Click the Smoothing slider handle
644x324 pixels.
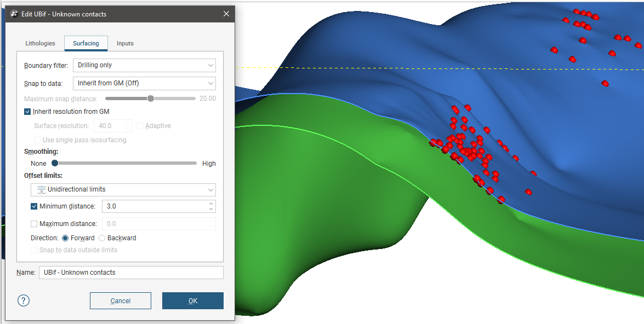[55, 163]
